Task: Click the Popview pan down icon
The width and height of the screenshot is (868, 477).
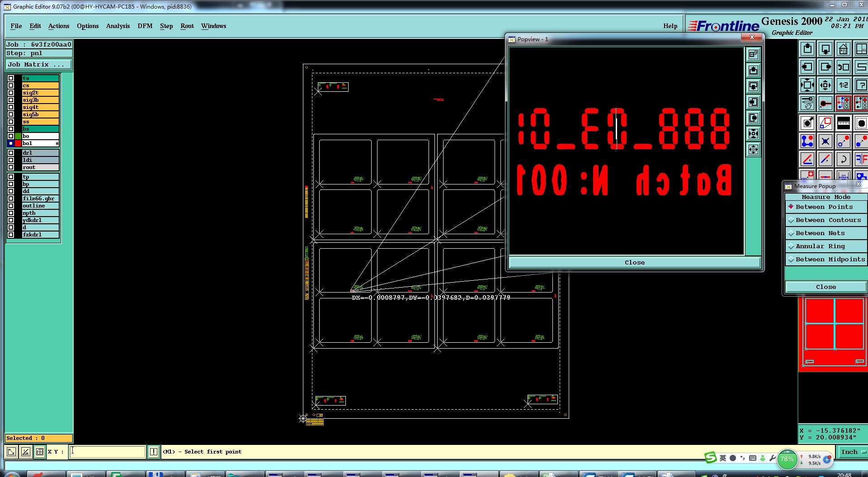Action: coord(753,86)
